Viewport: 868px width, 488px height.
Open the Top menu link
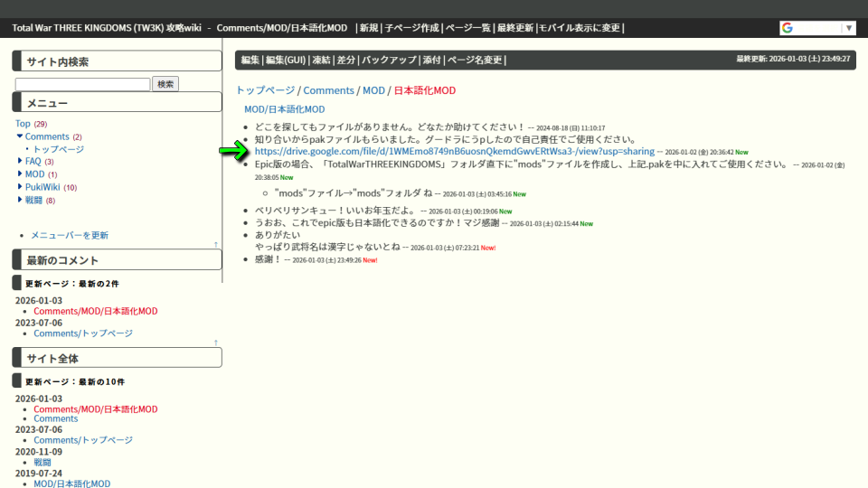pos(23,124)
